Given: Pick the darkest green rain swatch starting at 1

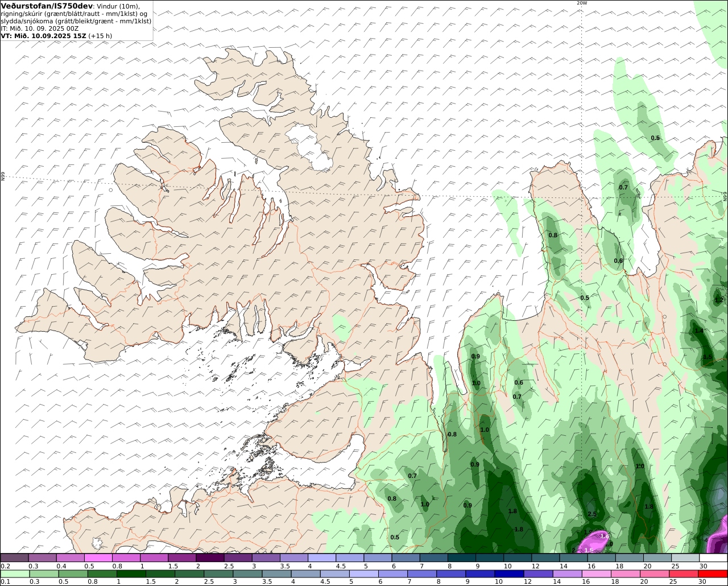Looking at the screenshot, I should pos(131,573).
